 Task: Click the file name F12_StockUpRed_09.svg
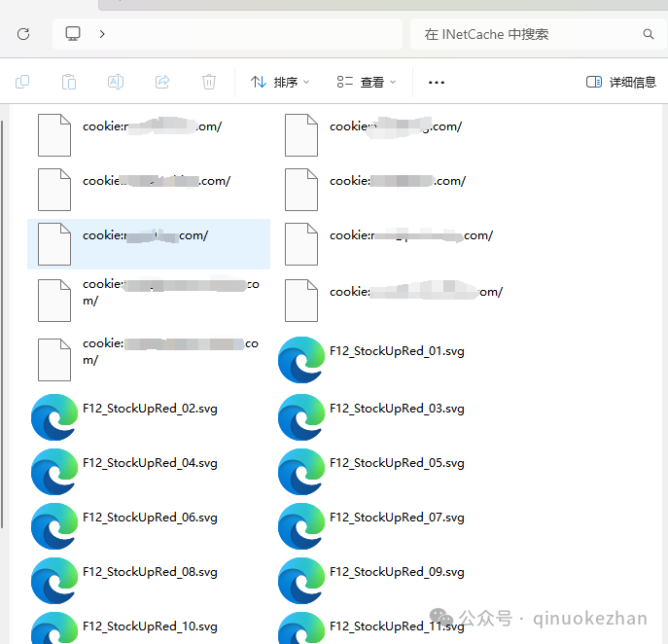point(397,572)
